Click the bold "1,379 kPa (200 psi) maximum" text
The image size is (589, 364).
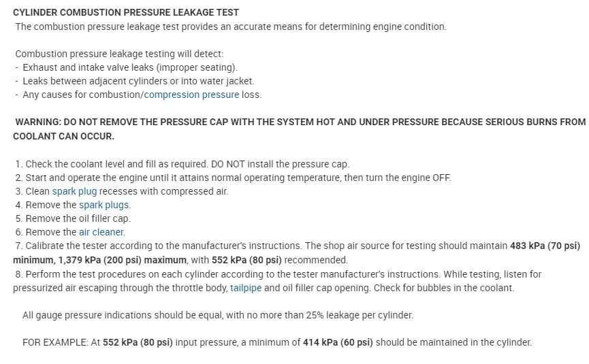99,260
